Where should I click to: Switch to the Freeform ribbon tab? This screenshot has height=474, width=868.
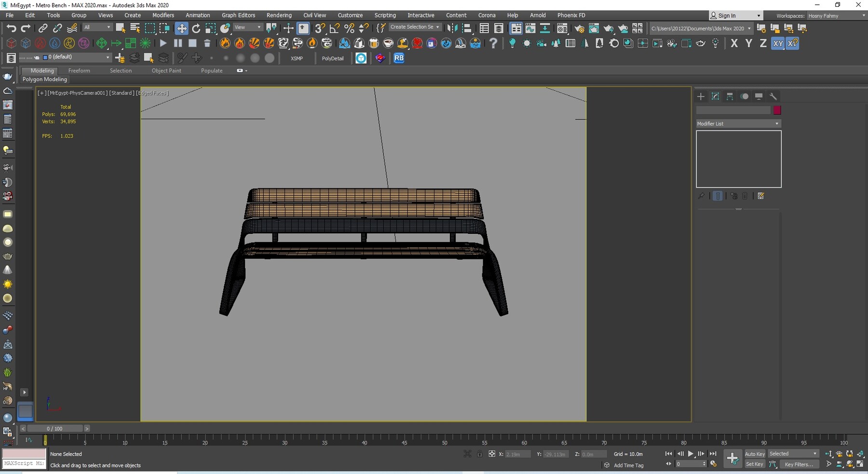pos(79,70)
